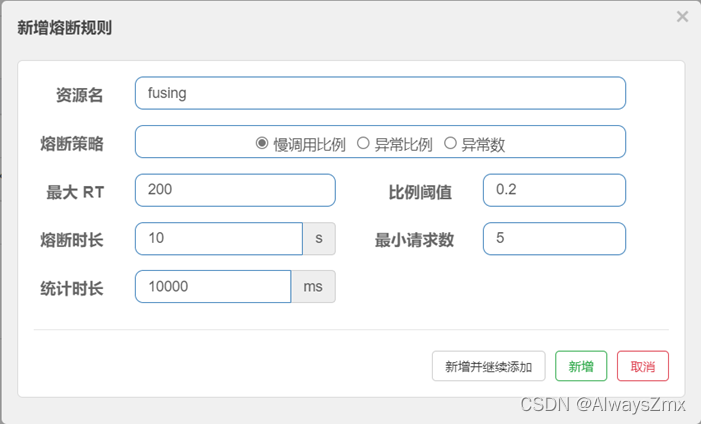Viewport: 701px width, 424px height.
Task: Click the 新增并继续添加 button
Action: [489, 366]
